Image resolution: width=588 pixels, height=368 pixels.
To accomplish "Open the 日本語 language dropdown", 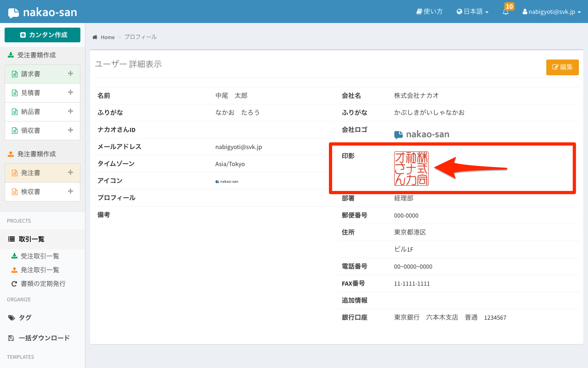I will click(472, 11).
